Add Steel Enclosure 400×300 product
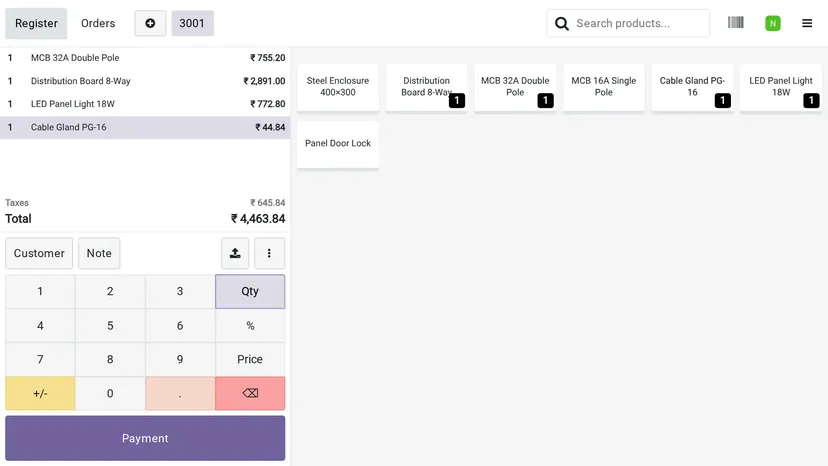The width and height of the screenshot is (828, 466). (x=338, y=87)
